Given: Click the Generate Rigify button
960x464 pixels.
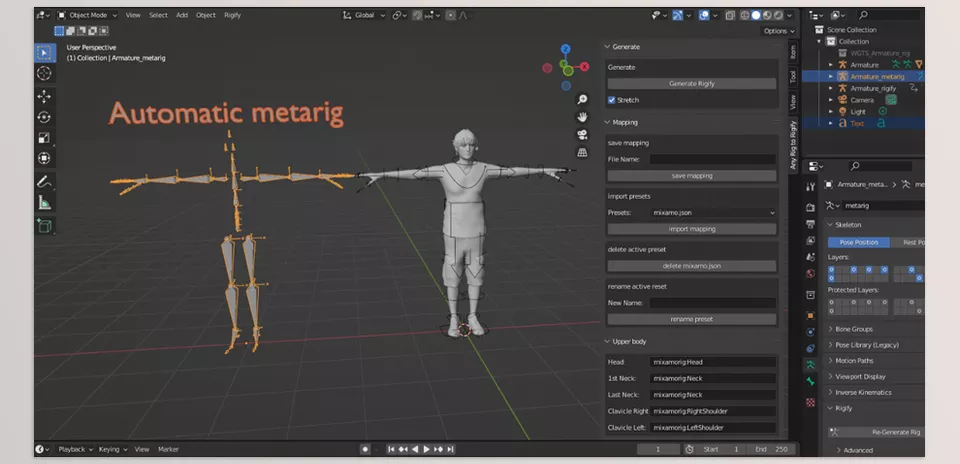Looking at the screenshot, I should [692, 84].
